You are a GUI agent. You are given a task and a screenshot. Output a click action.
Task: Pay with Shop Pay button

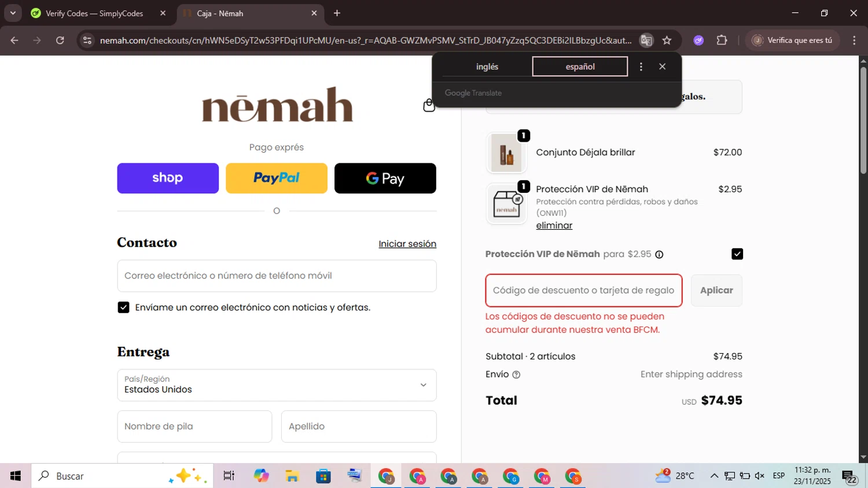pos(168,178)
